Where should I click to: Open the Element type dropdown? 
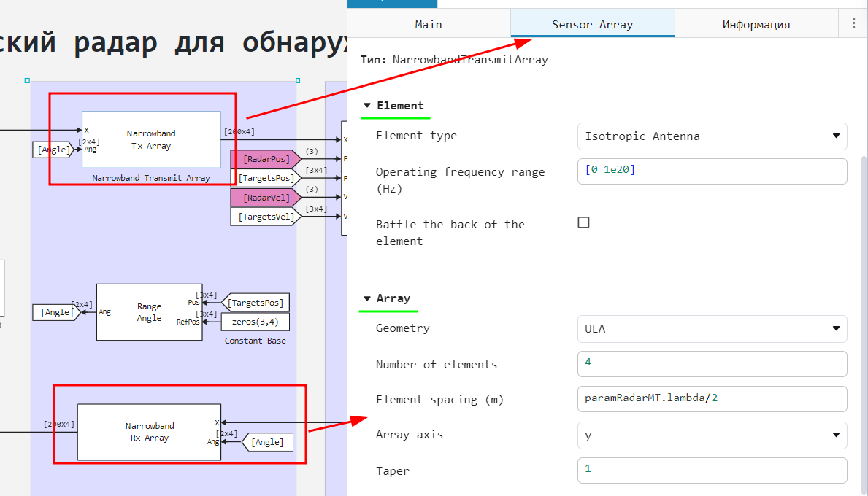[x=712, y=136]
